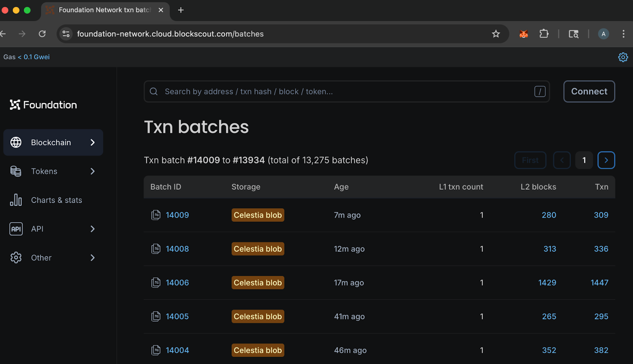Screen dimensions: 633x364
Task: Click the Foundation logo
Action: coord(43,104)
